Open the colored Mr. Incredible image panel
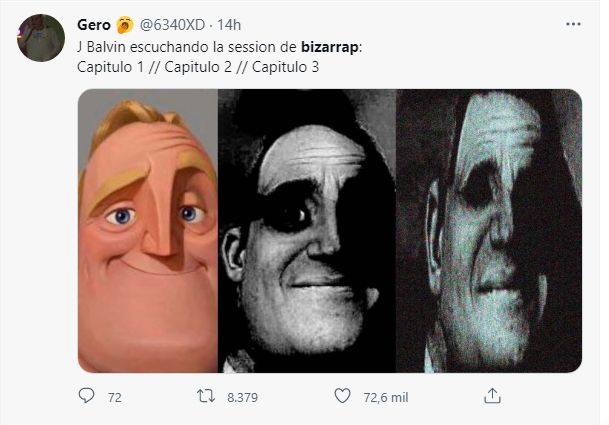Screen dimensions: 609x425 pos(147,231)
